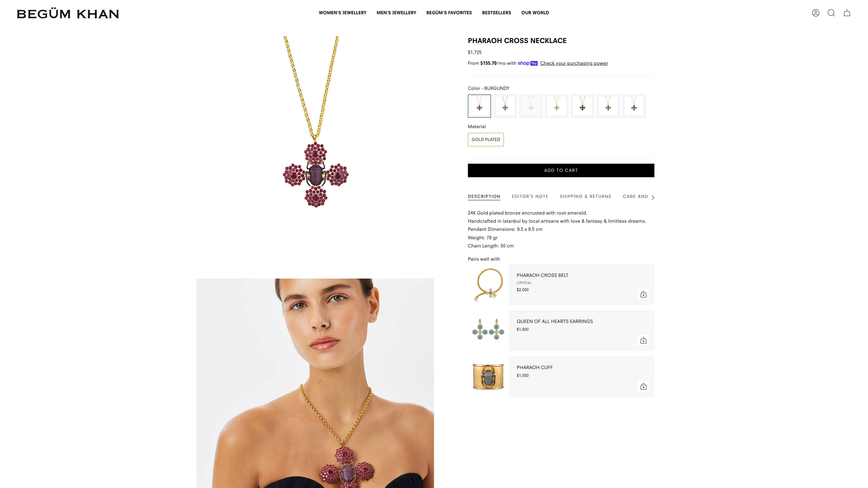Viewport: 868px width, 488px height.
Task: Choose the purple necklace color swatch
Action: [634, 106]
